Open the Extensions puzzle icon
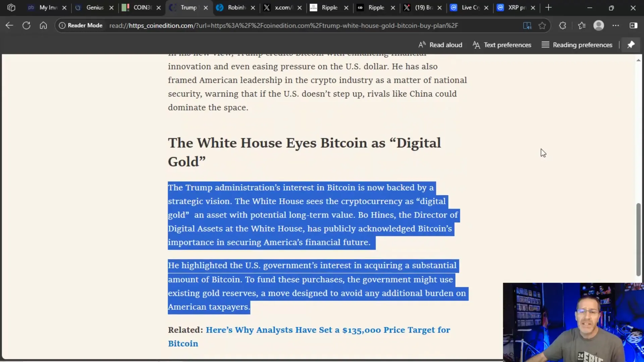Viewport: 644px width, 362px height. (562, 25)
